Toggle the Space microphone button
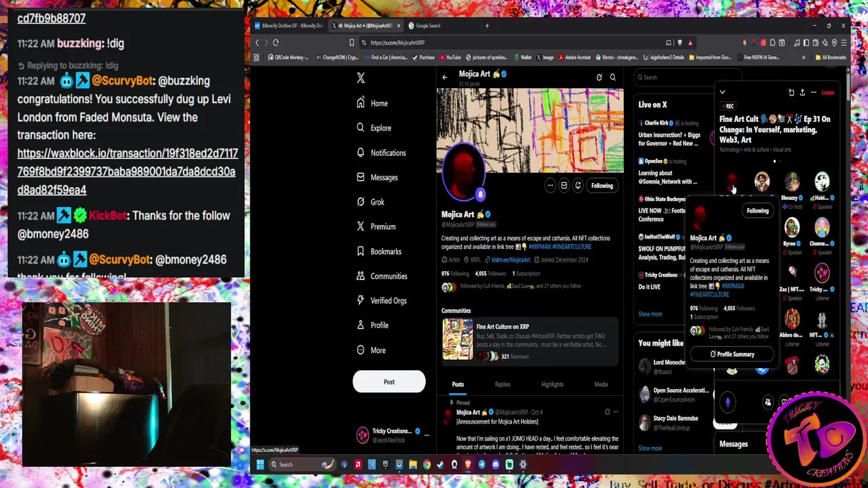This screenshot has width=868, height=488. coord(727,403)
